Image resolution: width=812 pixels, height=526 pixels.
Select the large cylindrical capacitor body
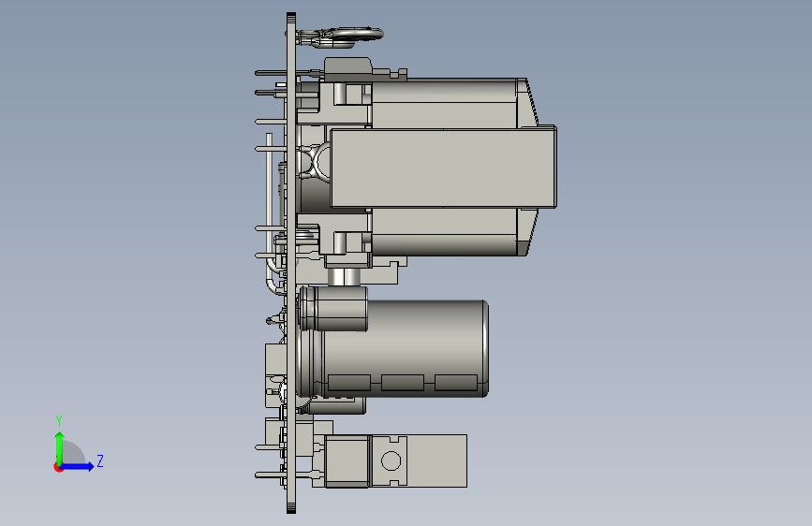[402, 348]
